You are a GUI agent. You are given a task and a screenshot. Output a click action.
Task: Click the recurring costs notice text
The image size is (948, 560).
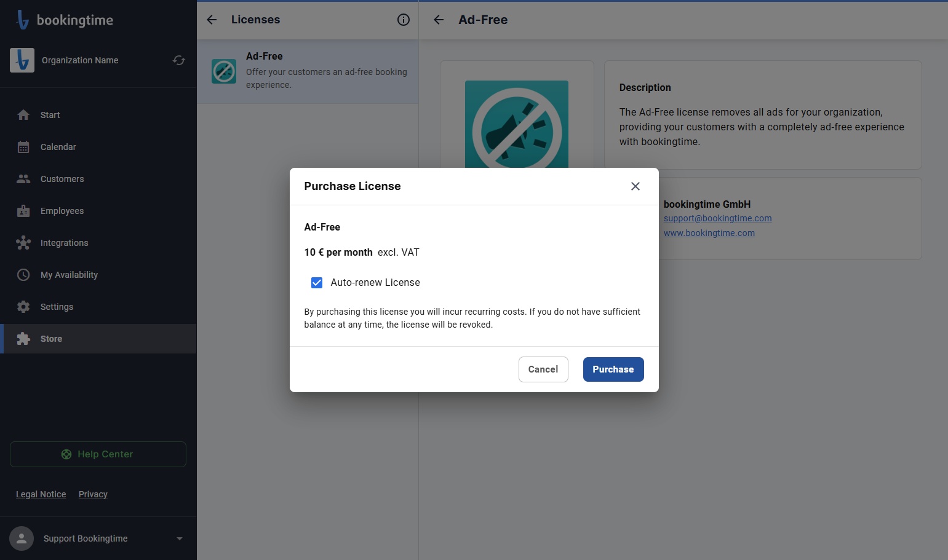pos(472,318)
